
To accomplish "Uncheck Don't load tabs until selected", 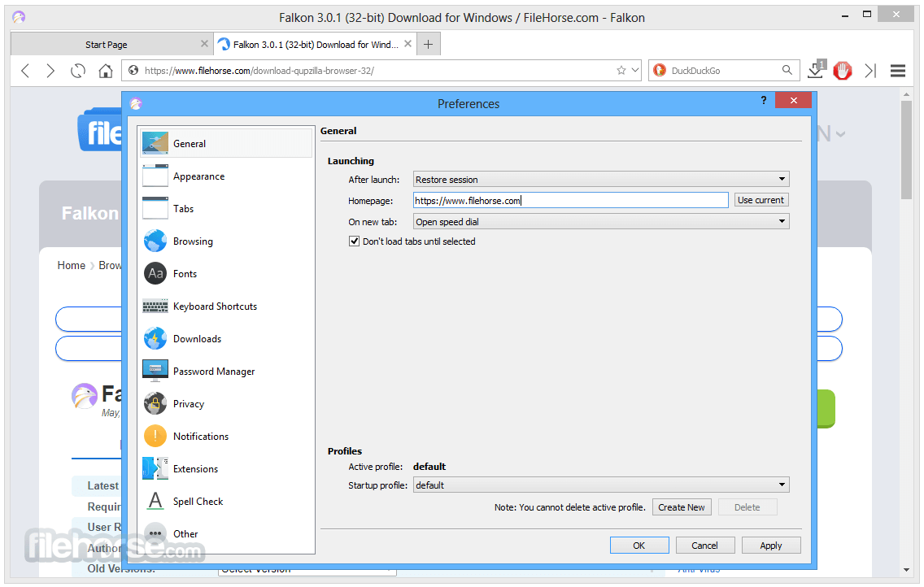I will (x=354, y=241).
